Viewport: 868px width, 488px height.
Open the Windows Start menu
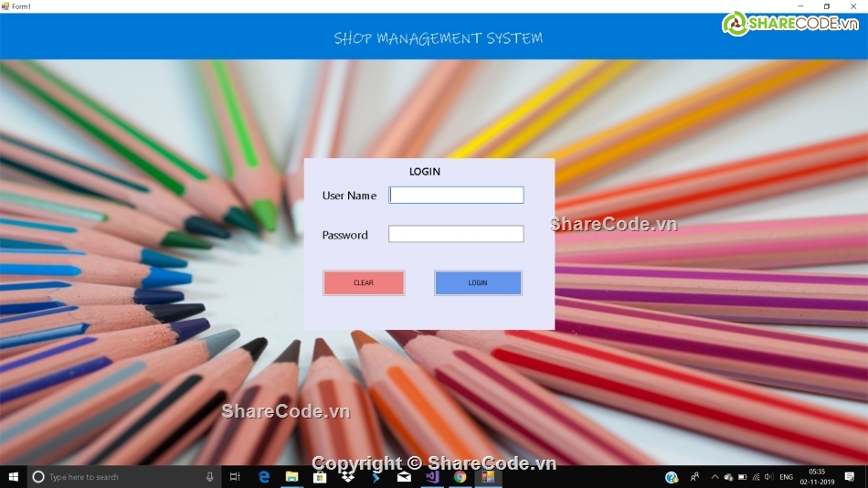click(14, 477)
